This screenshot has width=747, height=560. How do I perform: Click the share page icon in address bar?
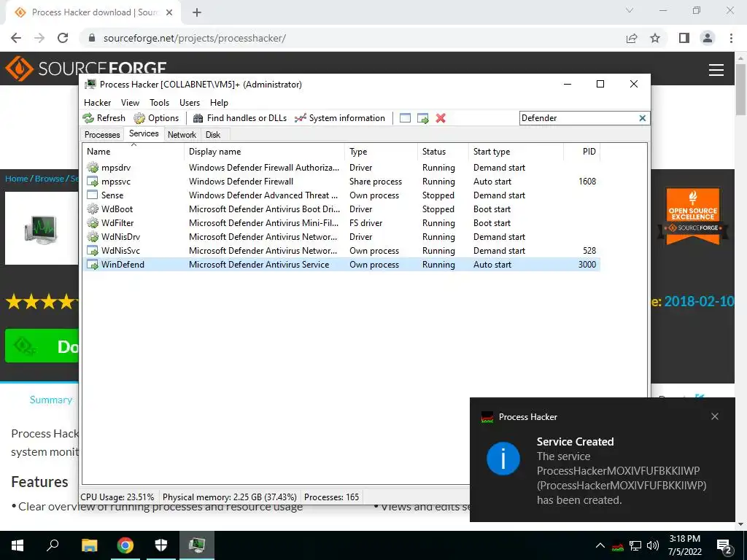point(632,38)
